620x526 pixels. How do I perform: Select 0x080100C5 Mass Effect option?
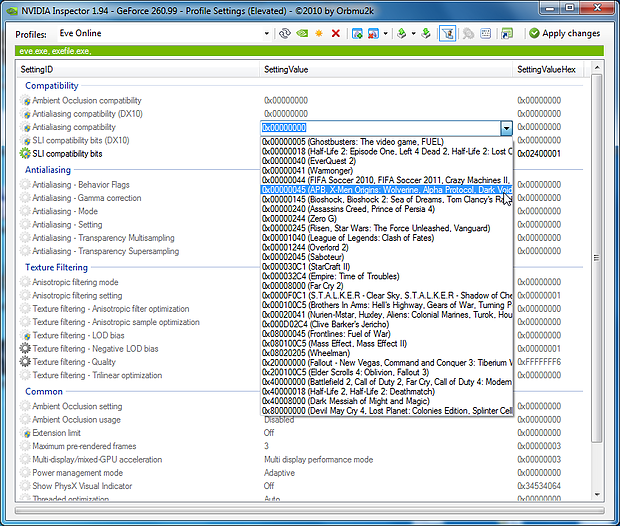point(387,343)
